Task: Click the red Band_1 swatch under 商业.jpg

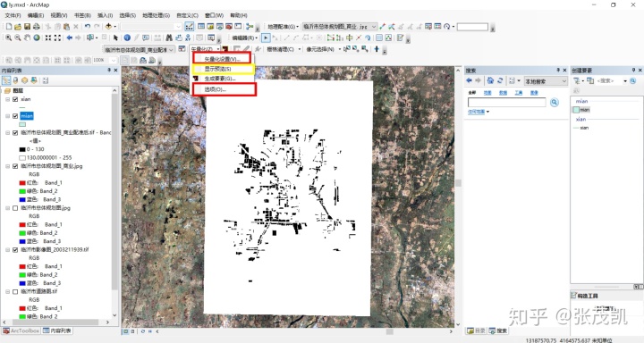Action: point(22,183)
